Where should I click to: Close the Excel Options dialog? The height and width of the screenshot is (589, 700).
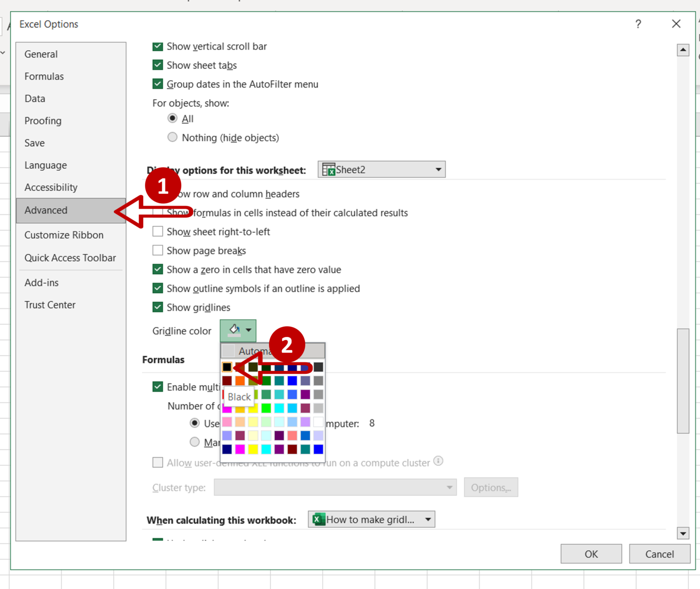click(676, 24)
